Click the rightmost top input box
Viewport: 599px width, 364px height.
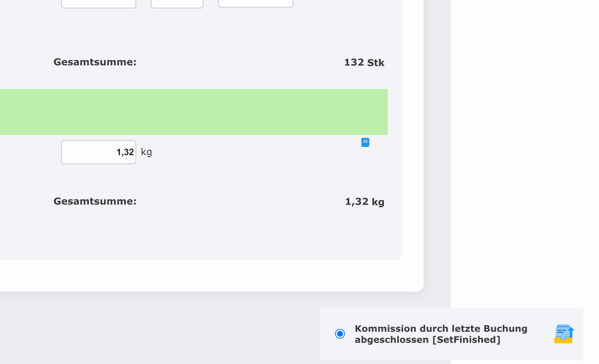255,3
